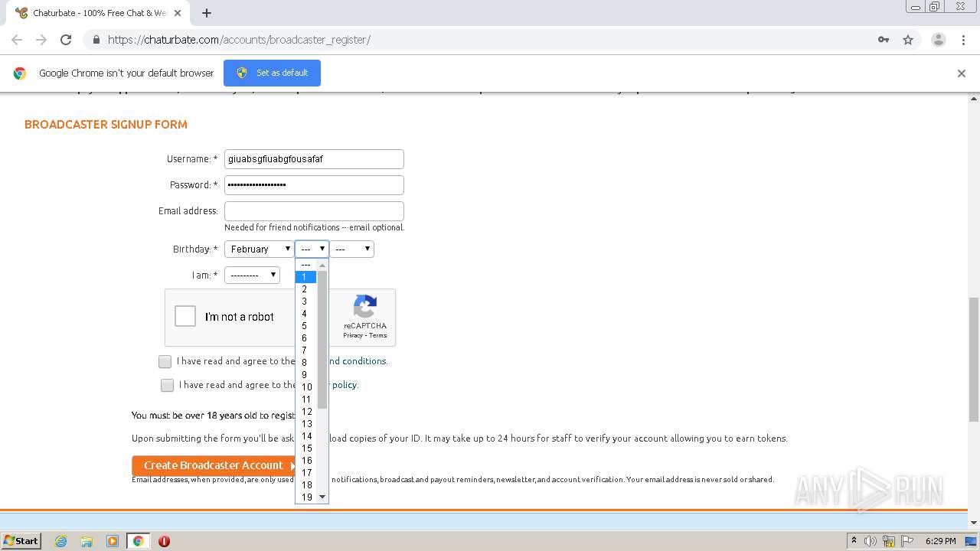Select day 4 in list
The width and height of the screenshot is (980, 551).
point(306,314)
